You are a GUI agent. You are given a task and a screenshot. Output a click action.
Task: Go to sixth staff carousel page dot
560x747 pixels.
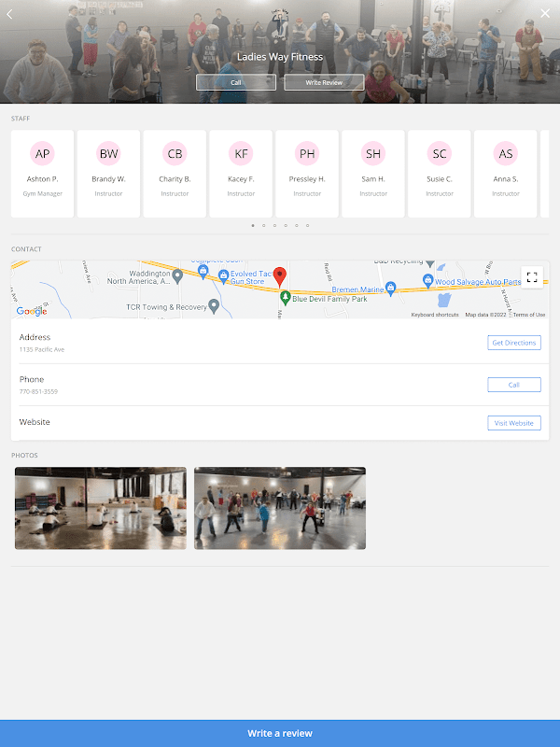(308, 225)
